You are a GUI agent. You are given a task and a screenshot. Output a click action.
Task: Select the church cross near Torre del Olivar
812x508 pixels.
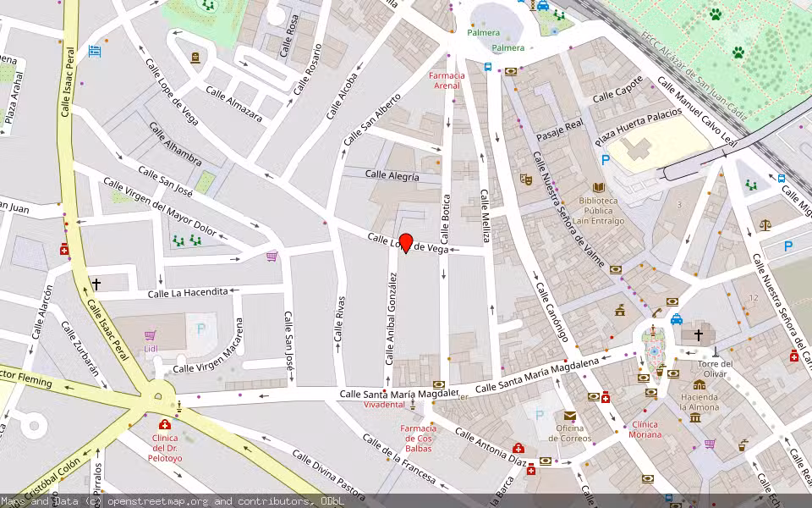click(698, 335)
